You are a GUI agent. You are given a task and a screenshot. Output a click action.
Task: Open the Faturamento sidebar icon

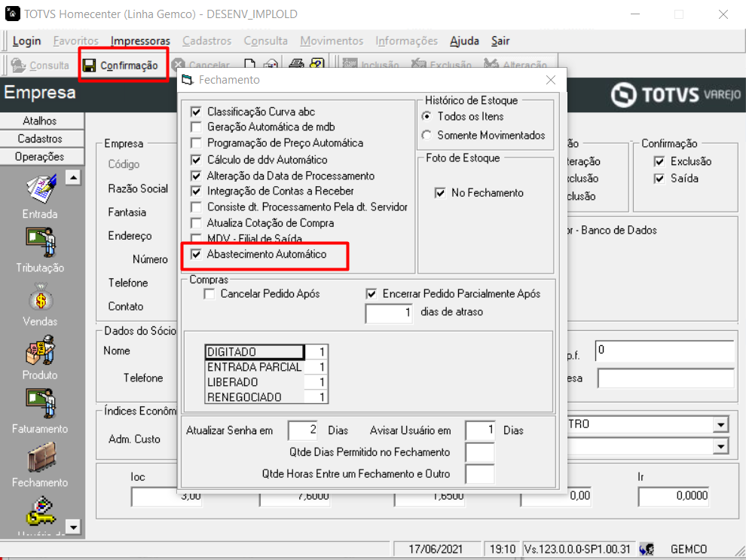pos(41,404)
